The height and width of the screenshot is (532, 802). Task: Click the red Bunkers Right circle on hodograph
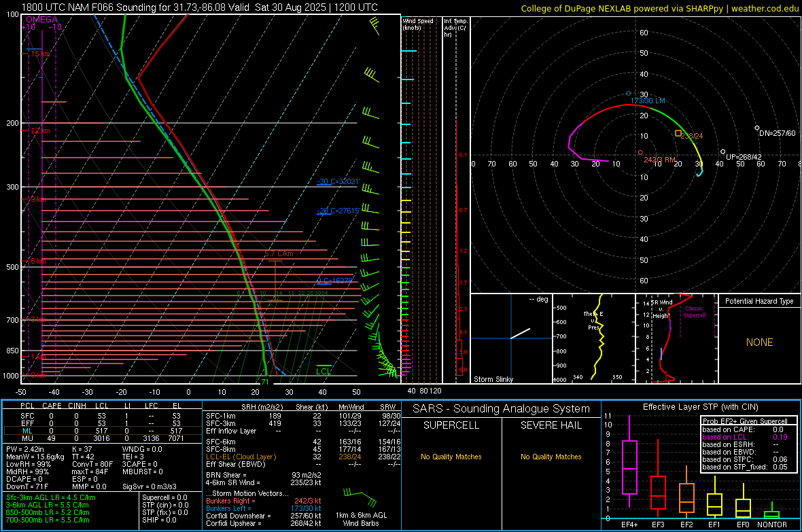pos(640,152)
